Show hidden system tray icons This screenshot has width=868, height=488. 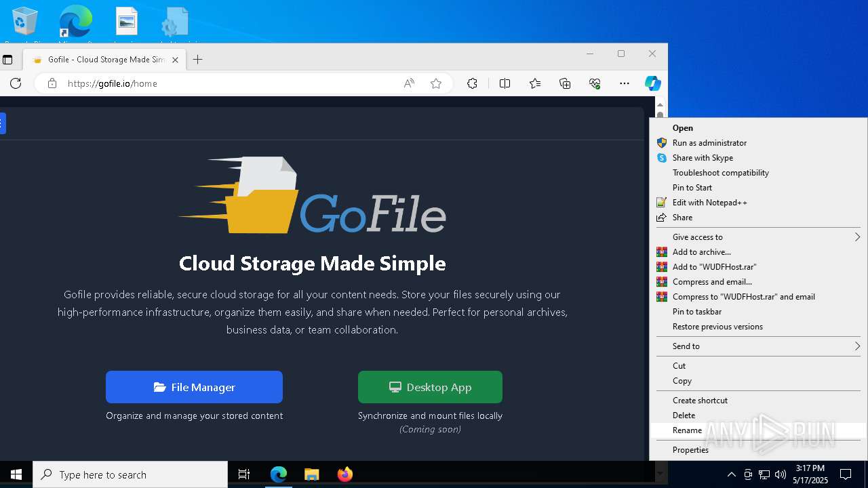pyautogui.click(x=732, y=474)
